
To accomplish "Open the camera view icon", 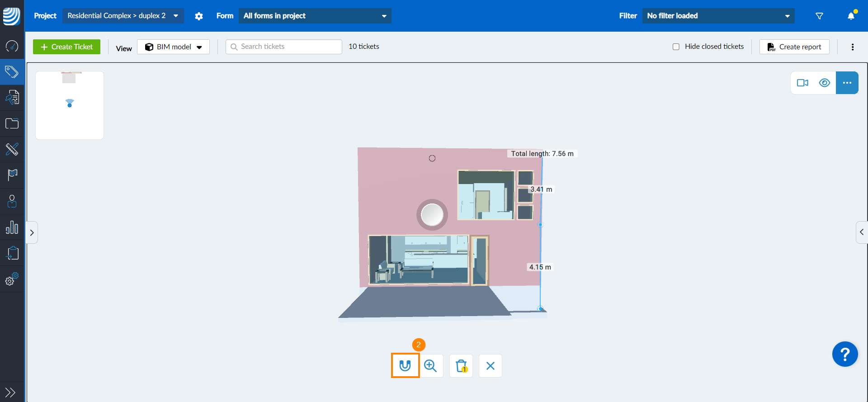I will pyautogui.click(x=802, y=83).
